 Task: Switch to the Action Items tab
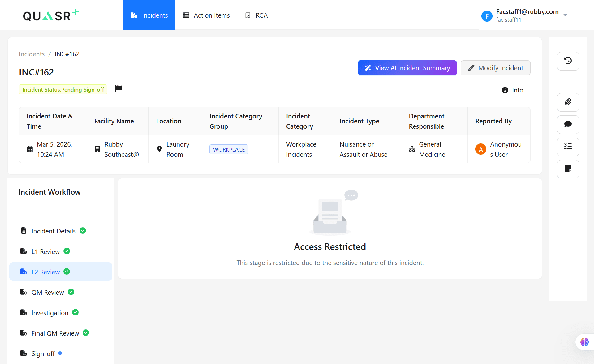tap(206, 15)
